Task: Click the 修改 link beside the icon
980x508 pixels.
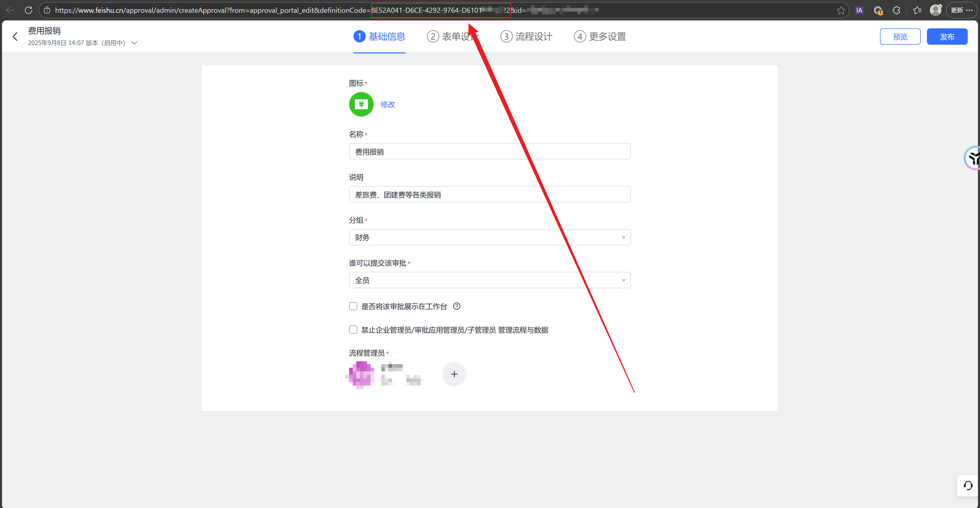Action: pos(388,104)
